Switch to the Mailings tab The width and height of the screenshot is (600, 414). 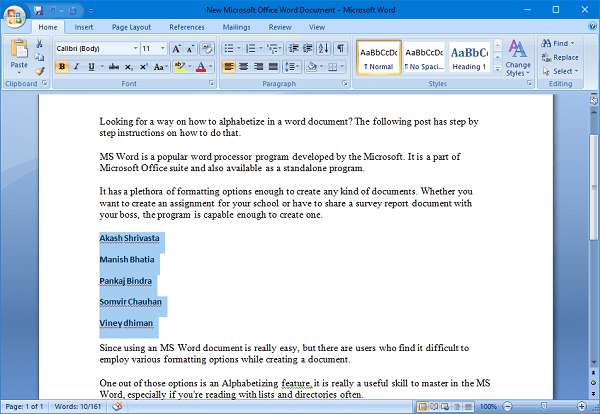(236, 27)
